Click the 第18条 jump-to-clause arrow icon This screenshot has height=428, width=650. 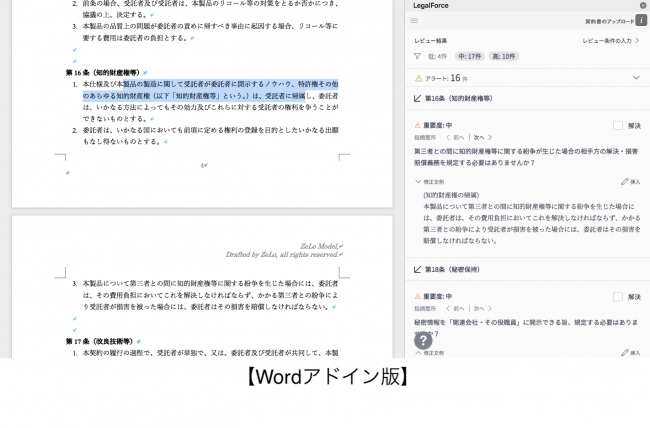pos(417,269)
